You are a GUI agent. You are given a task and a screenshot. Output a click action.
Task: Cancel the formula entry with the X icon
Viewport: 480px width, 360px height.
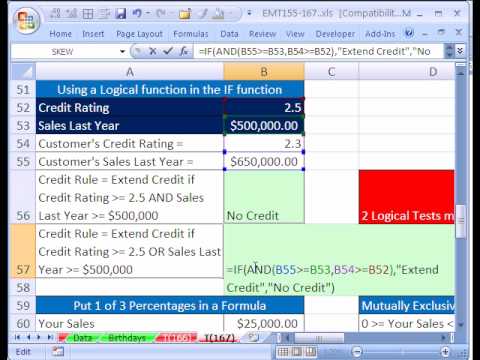[153, 51]
